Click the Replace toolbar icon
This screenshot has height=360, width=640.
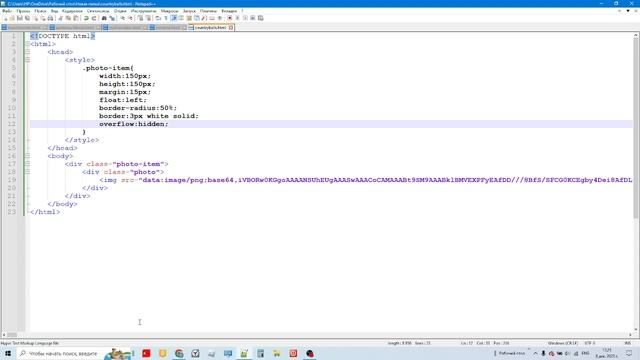pyautogui.click(x=112, y=18)
